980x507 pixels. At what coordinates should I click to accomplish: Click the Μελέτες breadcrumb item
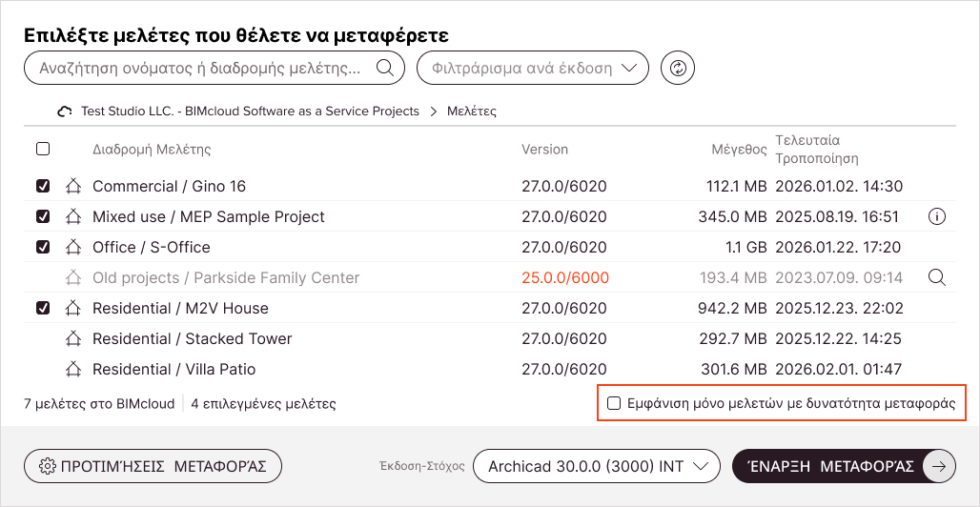click(471, 112)
